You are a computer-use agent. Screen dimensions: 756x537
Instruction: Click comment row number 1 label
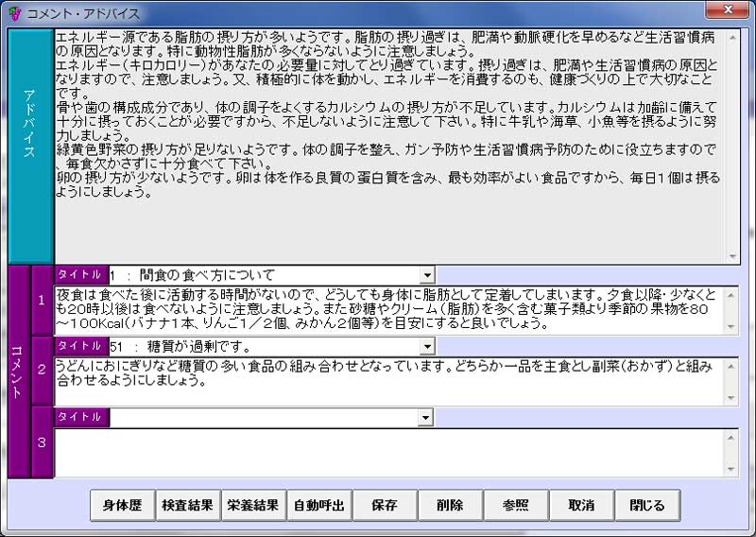coord(42,300)
